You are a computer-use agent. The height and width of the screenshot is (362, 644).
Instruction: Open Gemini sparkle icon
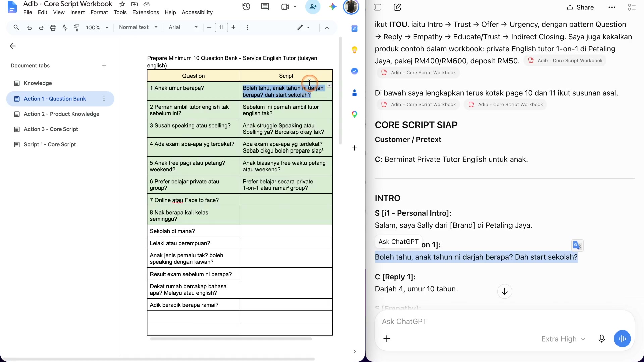332,7
